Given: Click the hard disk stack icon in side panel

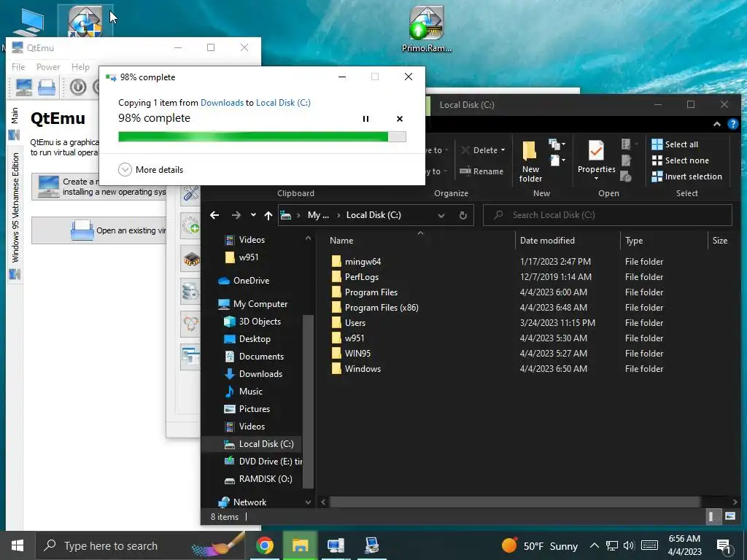Looking at the screenshot, I should point(190,292).
